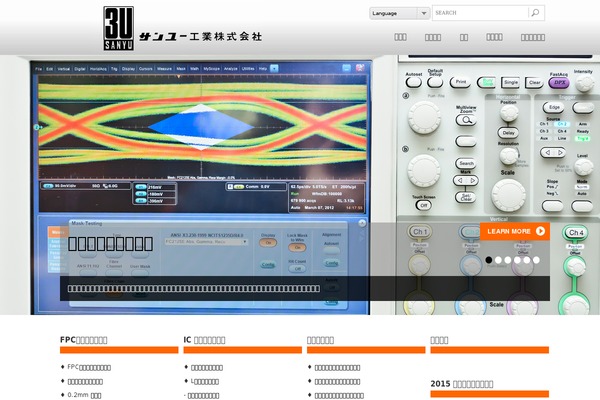Focus the SEARCH input field
600x400 pixels.
pos(480,13)
